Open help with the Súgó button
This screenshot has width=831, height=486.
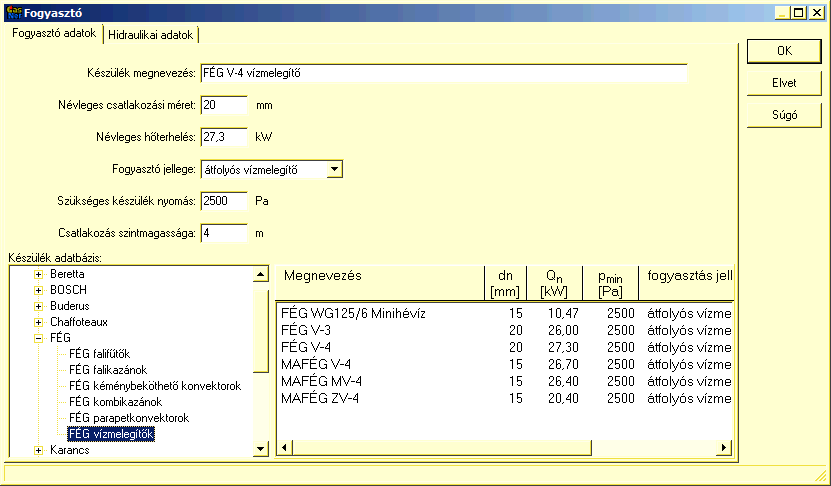click(x=784, y=115)
